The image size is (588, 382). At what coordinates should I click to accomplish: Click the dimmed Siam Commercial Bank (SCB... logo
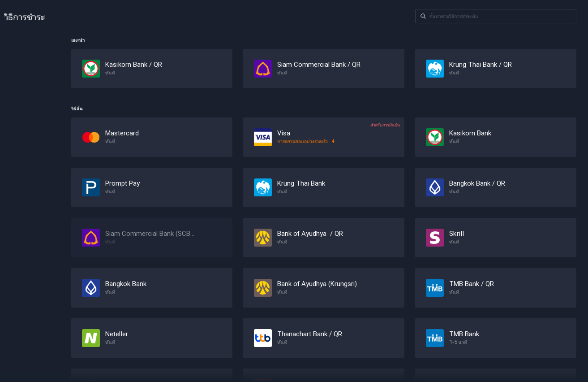pos(91,238)
